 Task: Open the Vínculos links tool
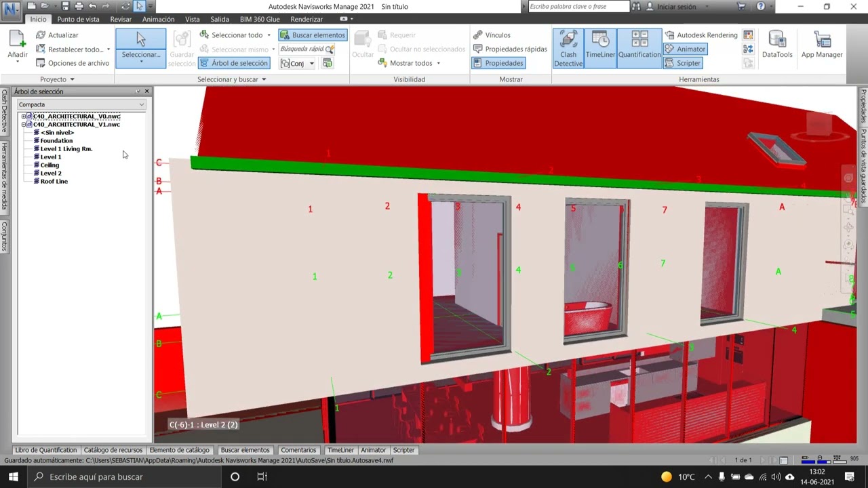pos(492,35)
